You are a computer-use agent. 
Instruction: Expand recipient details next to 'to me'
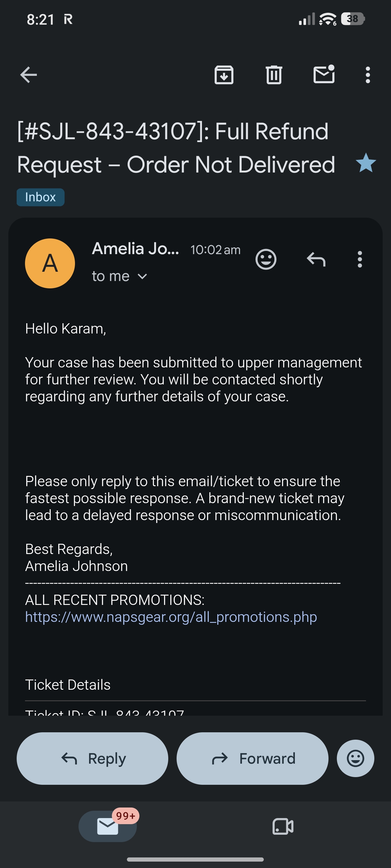(142, 276)
